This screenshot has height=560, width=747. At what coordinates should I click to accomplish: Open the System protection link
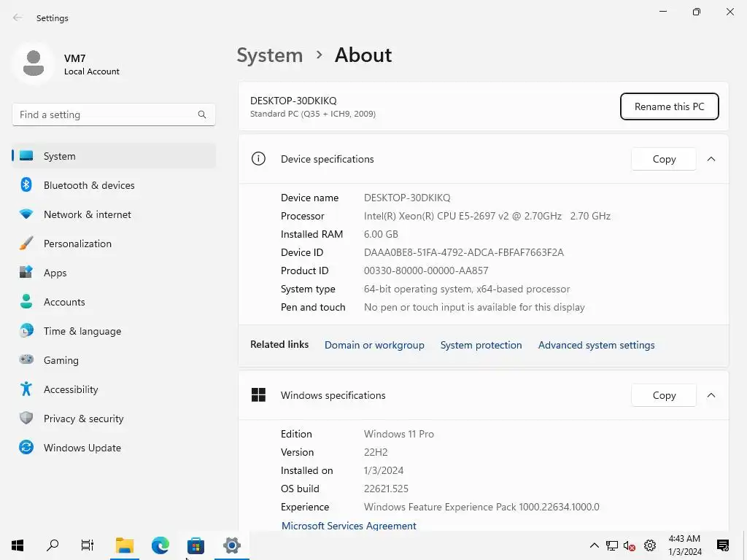click(481, 345)
